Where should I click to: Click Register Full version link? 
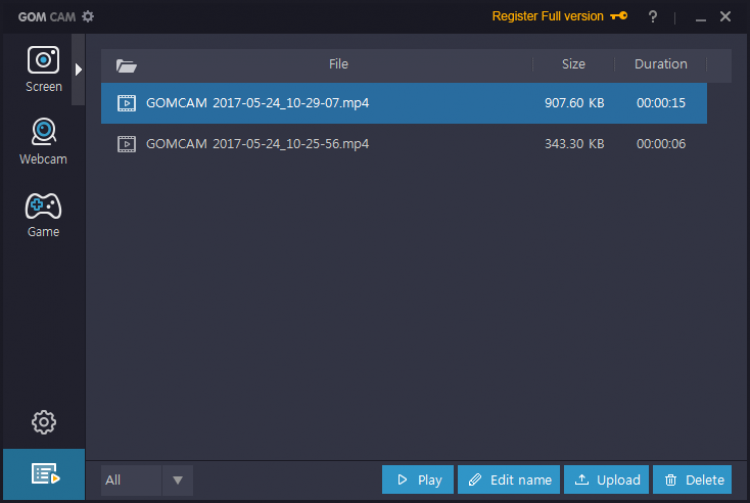(x=548, y=16)
